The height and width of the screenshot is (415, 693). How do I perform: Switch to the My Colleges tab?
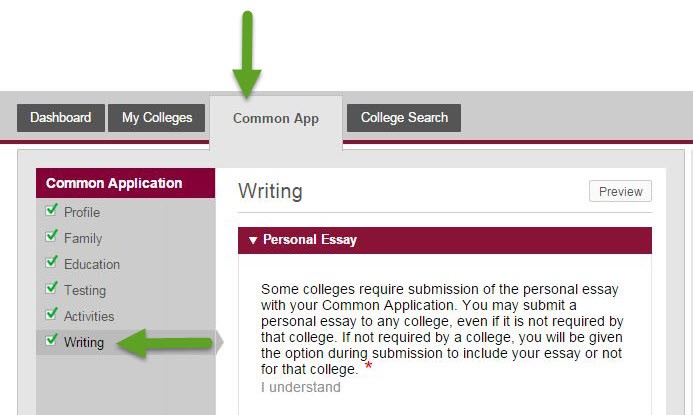(157, 118)
